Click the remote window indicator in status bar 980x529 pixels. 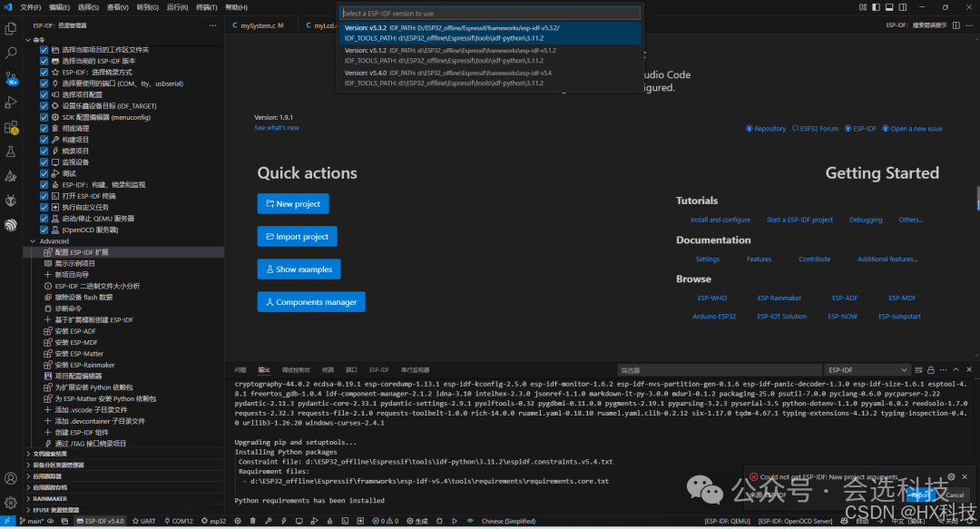tap(7, 521)
